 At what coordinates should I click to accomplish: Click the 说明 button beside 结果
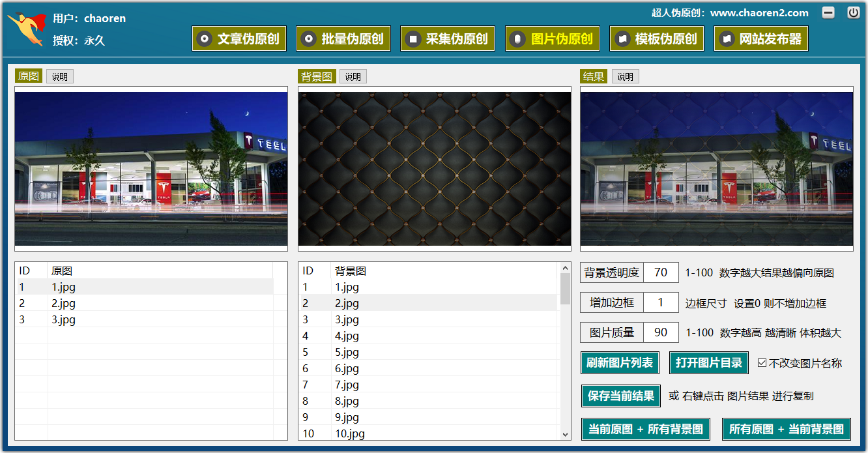coord(626,76)
